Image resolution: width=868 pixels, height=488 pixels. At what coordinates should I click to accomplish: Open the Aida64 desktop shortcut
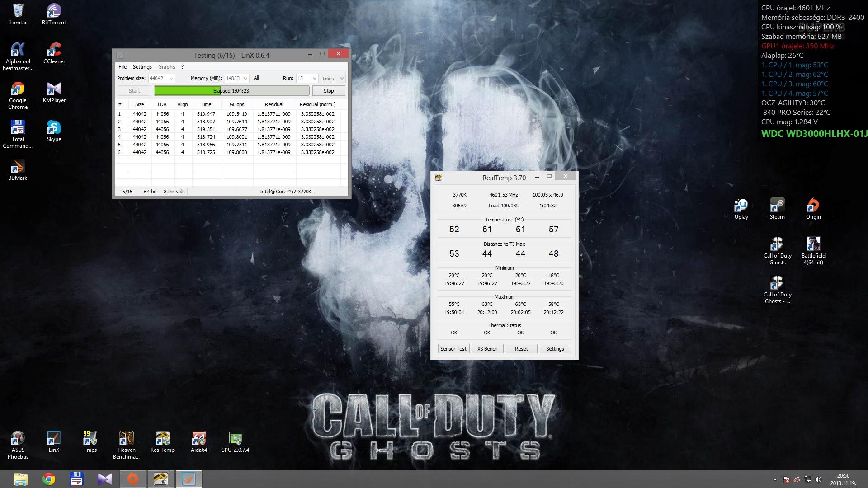[x=198, y=439]
